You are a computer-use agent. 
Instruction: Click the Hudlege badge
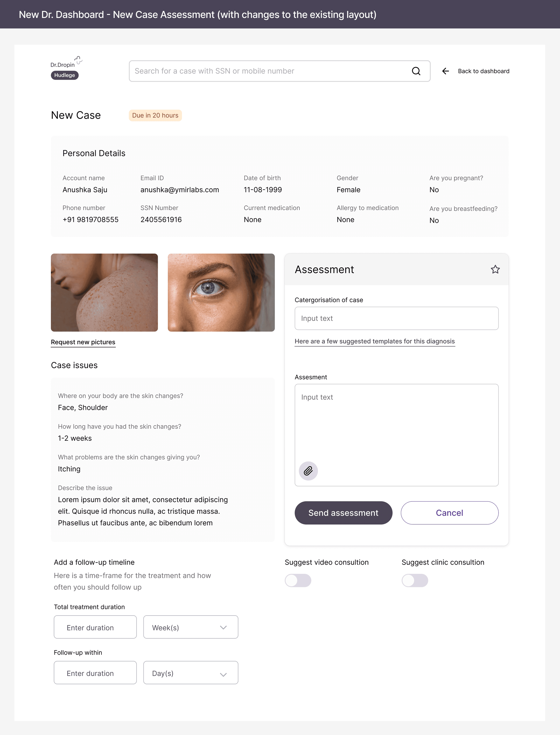pos(65,75)
